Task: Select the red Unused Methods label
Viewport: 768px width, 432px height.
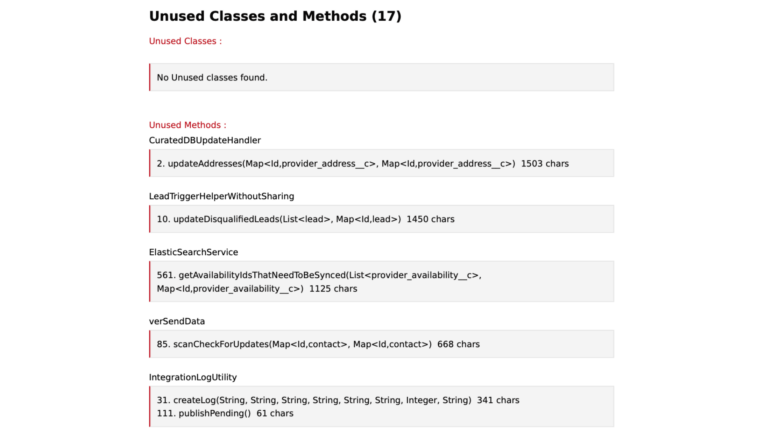Action: tap(187, 125)
